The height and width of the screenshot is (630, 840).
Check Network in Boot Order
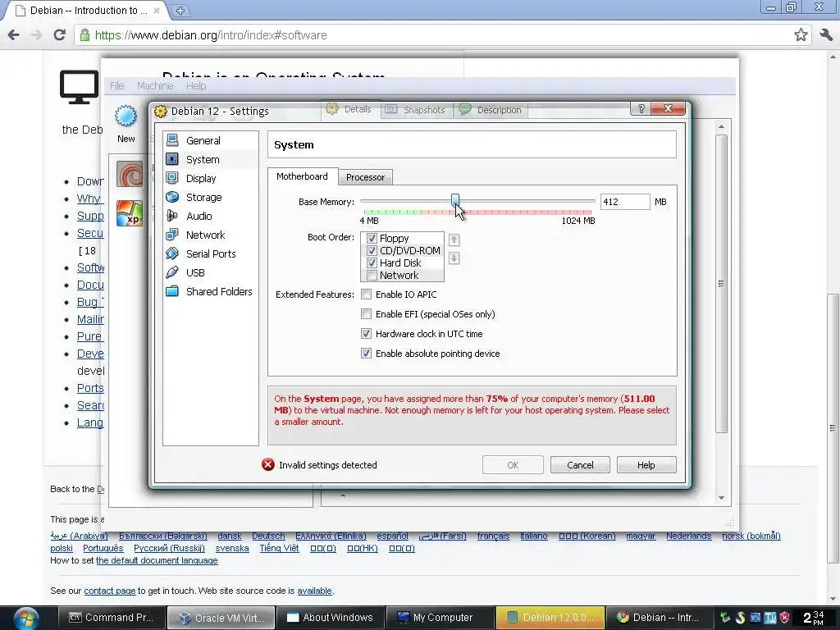372,276
